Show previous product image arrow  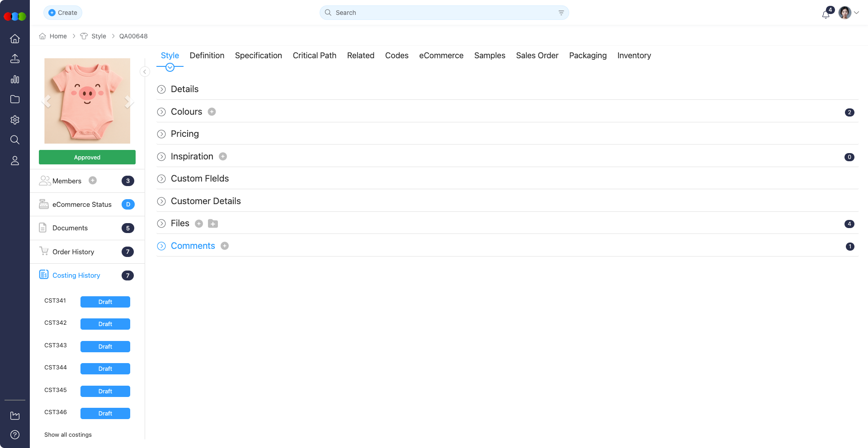pos(46,101)
